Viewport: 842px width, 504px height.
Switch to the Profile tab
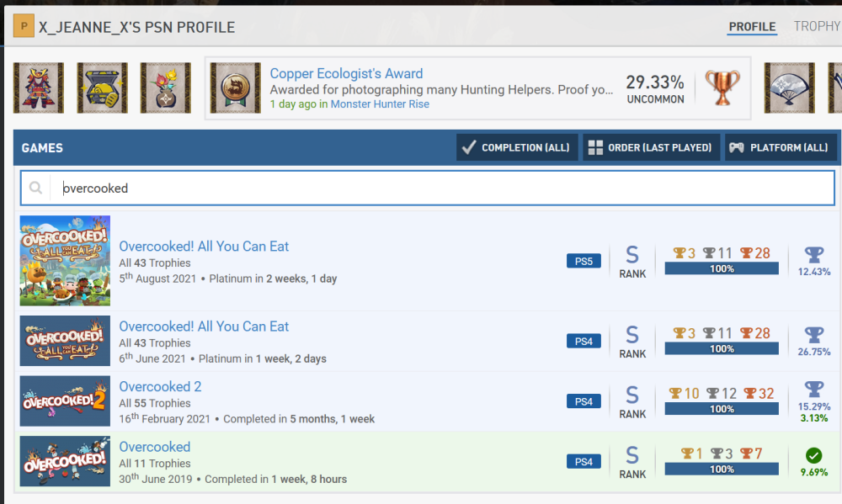click(x=752, y=27)
